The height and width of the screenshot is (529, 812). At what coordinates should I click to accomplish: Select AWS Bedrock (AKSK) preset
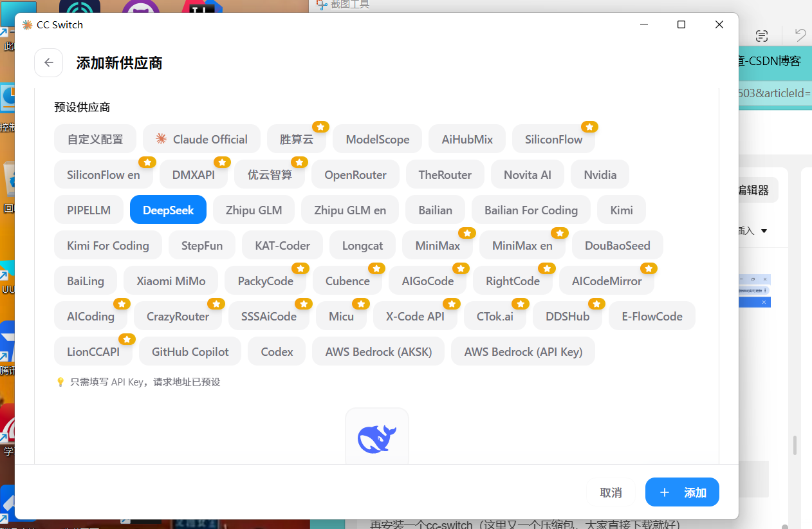point(378,351)
